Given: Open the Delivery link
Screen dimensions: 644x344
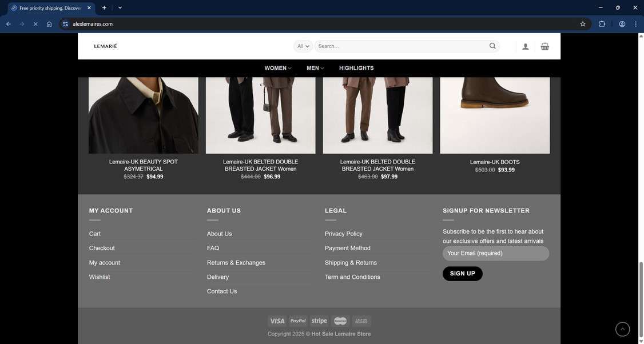Looking at the screenshot, I should pyautogui.click(x=218, y=277).
